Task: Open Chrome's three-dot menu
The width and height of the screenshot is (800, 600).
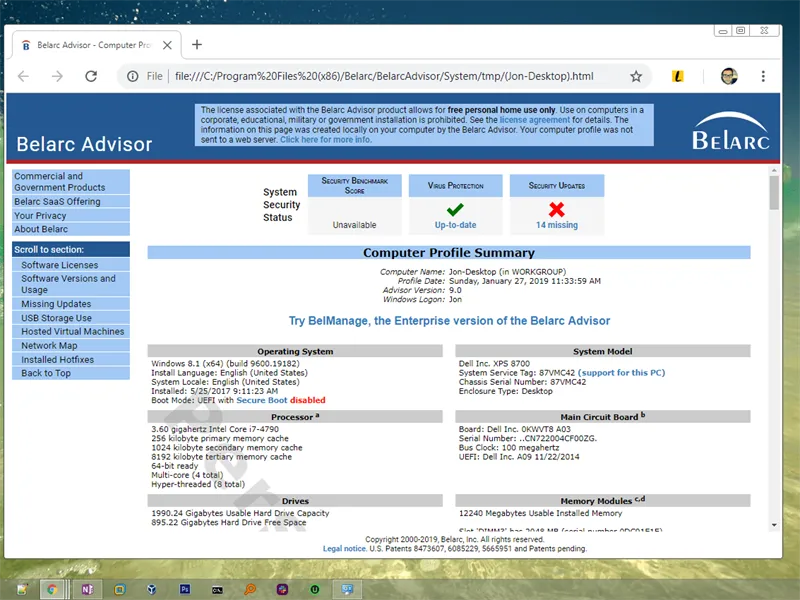Action: tap(763, 76)
